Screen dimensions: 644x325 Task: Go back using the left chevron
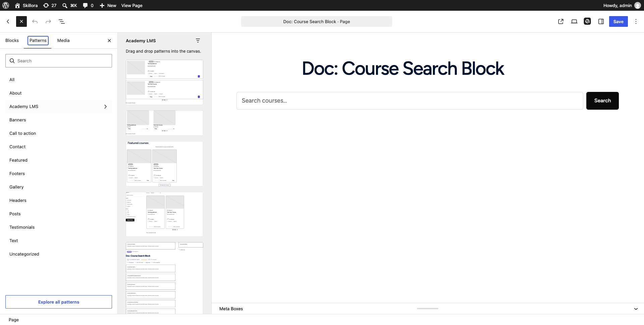pyautogui.click(x=8, y=21)
